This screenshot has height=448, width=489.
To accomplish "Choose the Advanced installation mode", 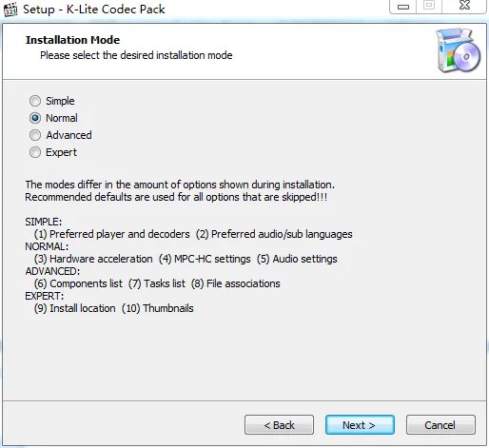I will 61,135.
